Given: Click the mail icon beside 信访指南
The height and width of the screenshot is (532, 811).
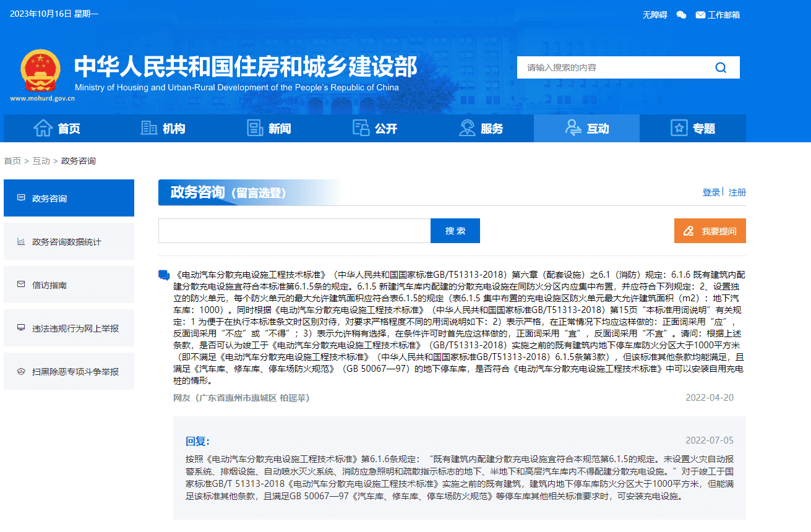Looking at the screenshot, I should [21, 285].
